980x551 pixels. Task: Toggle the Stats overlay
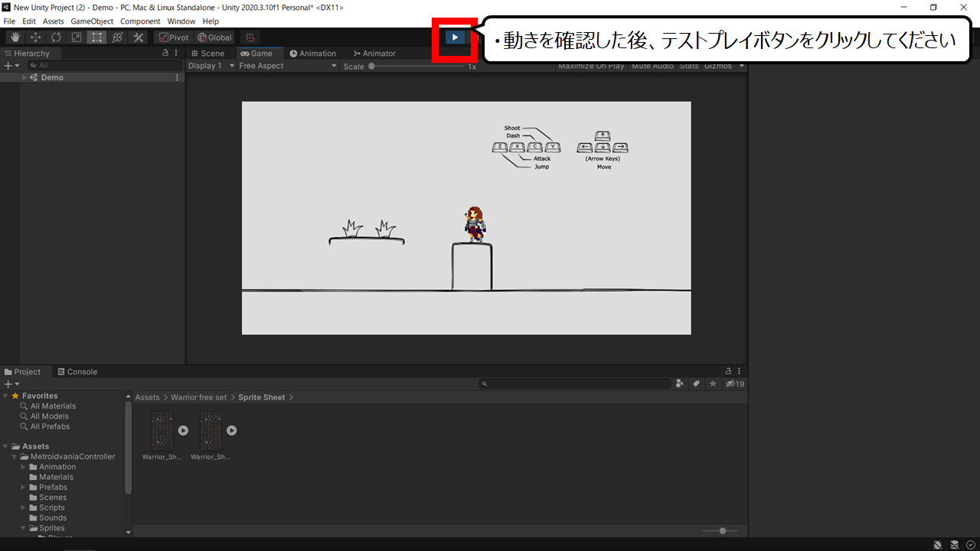coord(689,66)
